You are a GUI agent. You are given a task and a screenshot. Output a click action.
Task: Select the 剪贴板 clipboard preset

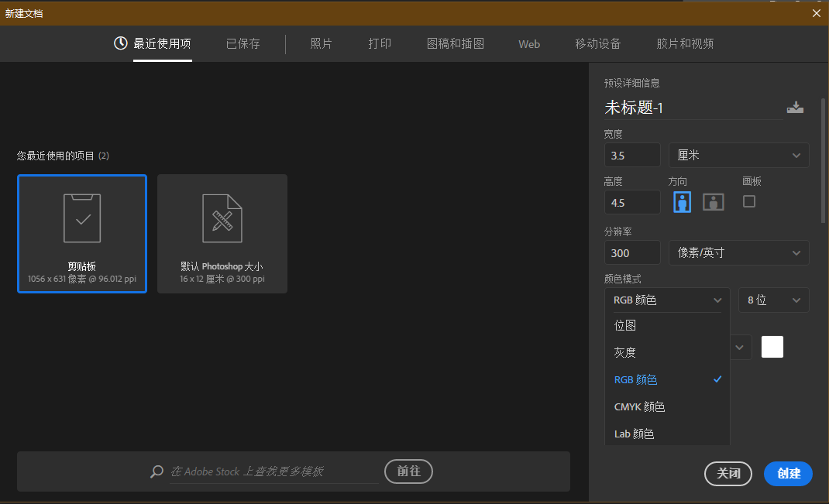pos(82,234)
